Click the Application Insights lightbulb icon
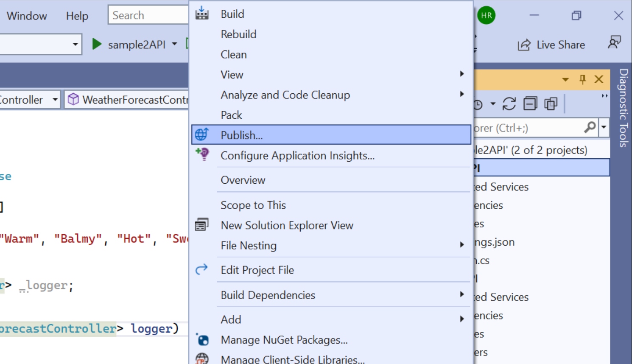The width and height of the screenshot is (632, 364). 202,154
